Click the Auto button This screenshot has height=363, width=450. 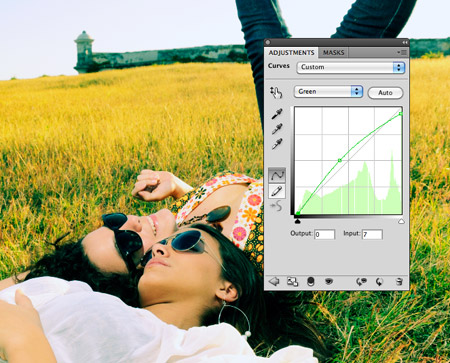click(385, 93)
